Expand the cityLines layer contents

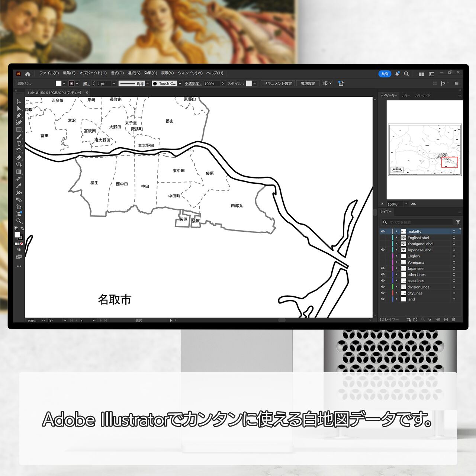click(396, 293)
